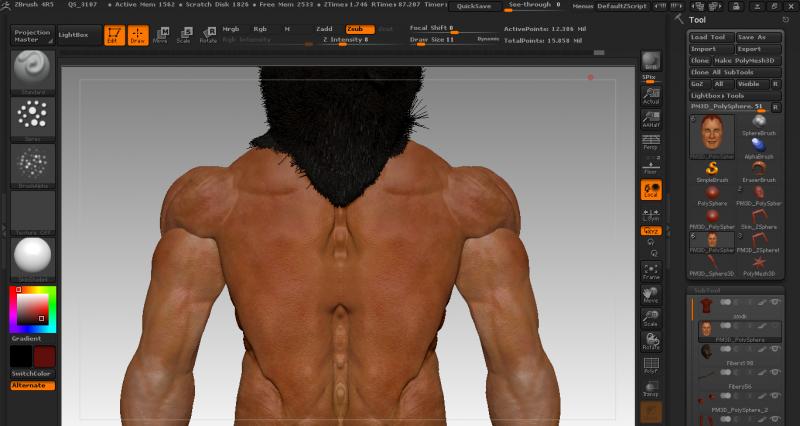Activate Edit mode button
Image resolution: width=800 pixels, height=426 pixels.
[114, 35]
